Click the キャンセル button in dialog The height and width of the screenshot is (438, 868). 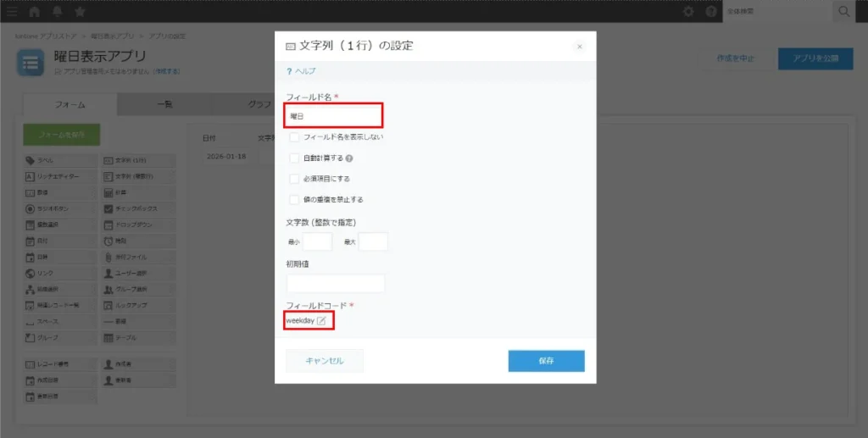click(325, 361)
